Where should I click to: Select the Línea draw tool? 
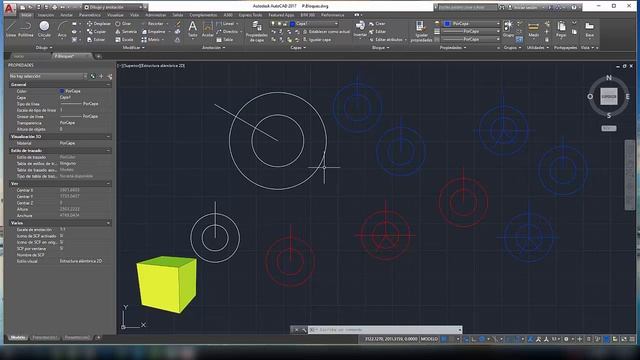click(x=11, y=29)
